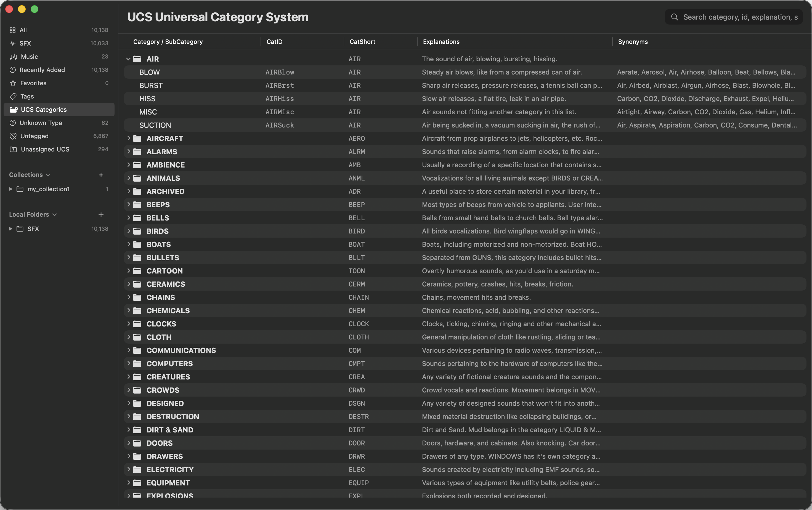The image size is (812, 510).
Task: Open the All library view
Action: coord(59,30)
